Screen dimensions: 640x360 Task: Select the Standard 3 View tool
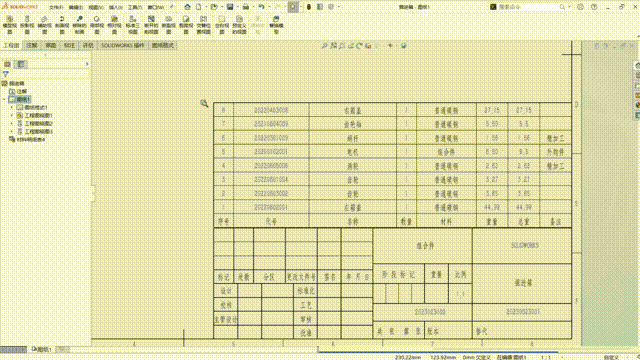133,24
